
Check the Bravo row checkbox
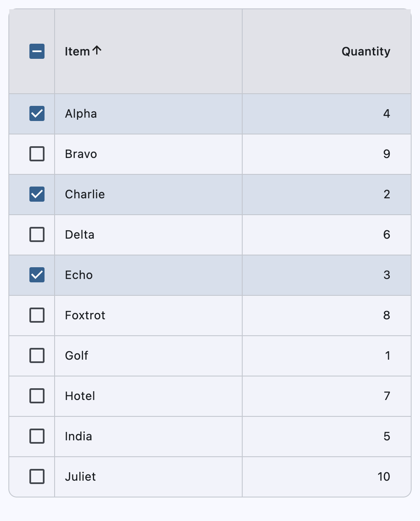pyautogui.click(x=37, y=154)
